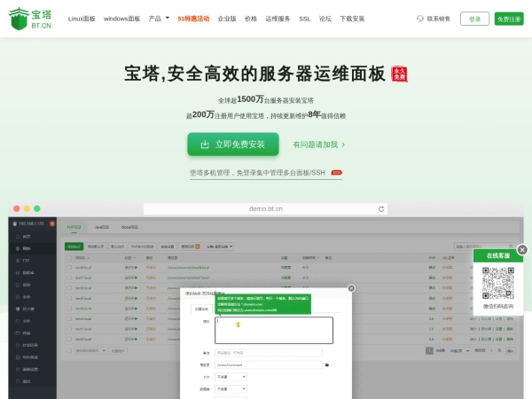Open the 堡塔多机管理 link
The width and height of the screenshot is (532, 399).
coord(266,173)
